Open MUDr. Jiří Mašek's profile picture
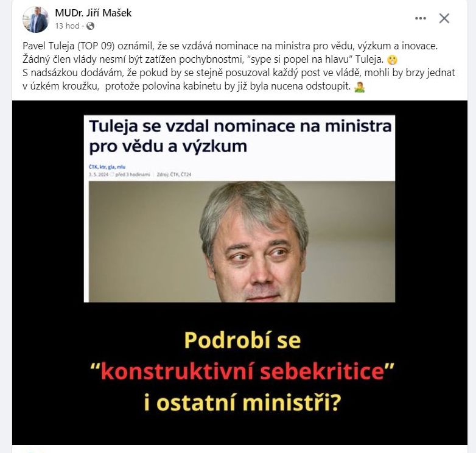Viewport: 476px width, 453px height. (36, 19)
